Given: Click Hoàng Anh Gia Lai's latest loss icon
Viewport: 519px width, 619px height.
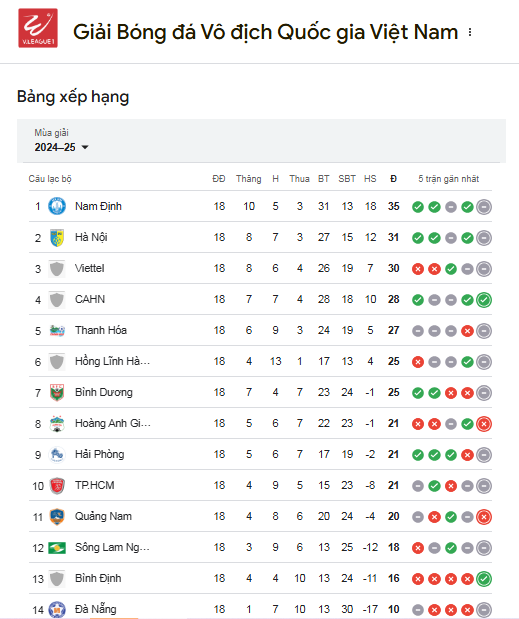Looking at the screenshot, I should pos(483,424).
